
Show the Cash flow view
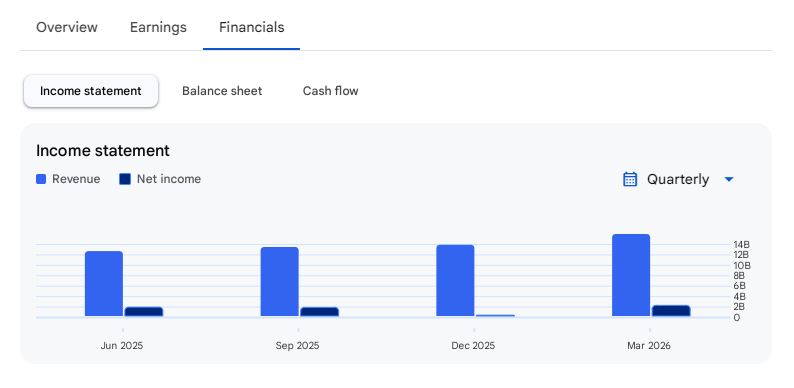click(x=331, y=91)
